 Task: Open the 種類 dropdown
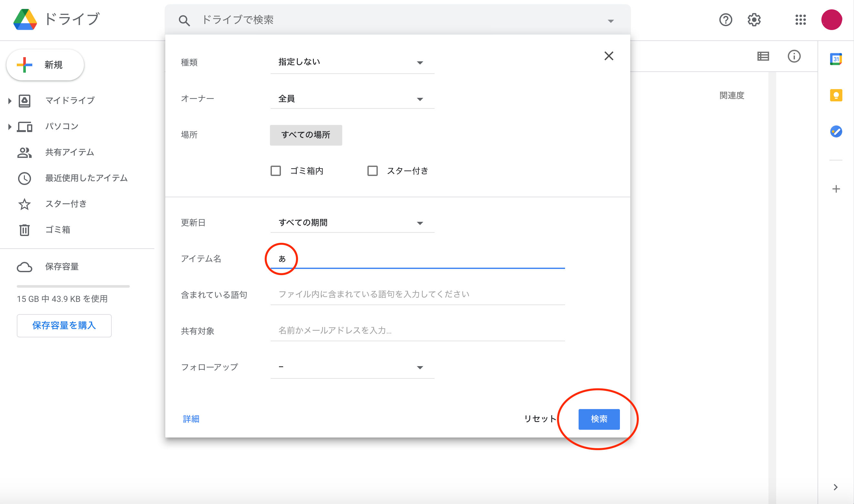(x=352, y=62)
